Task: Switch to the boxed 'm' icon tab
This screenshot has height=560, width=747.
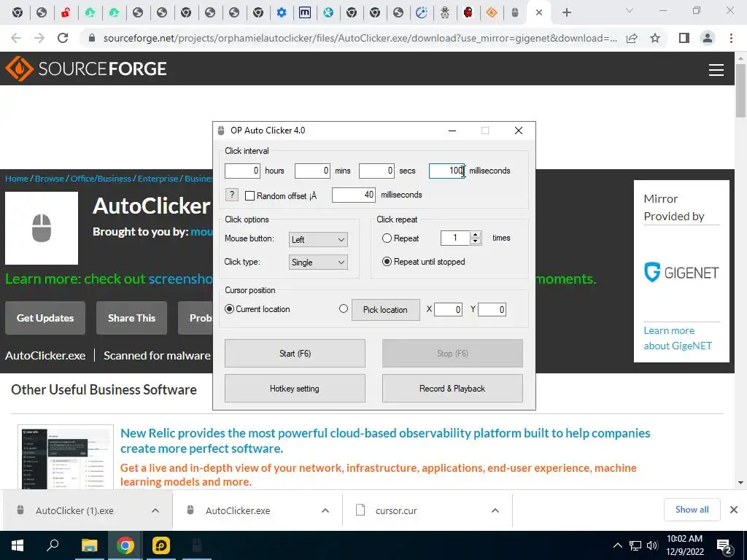Action: tap(305, 12)
